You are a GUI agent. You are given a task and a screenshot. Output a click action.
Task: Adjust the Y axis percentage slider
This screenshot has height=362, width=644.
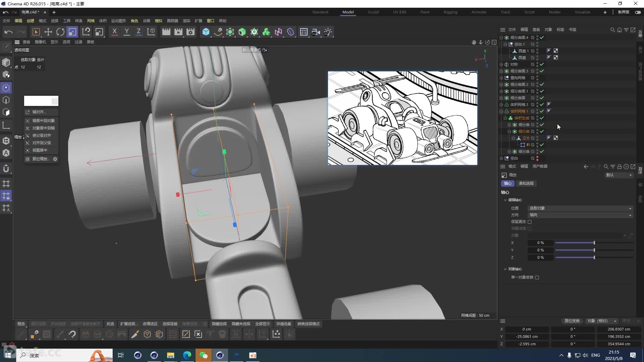(x=594, y=250)
